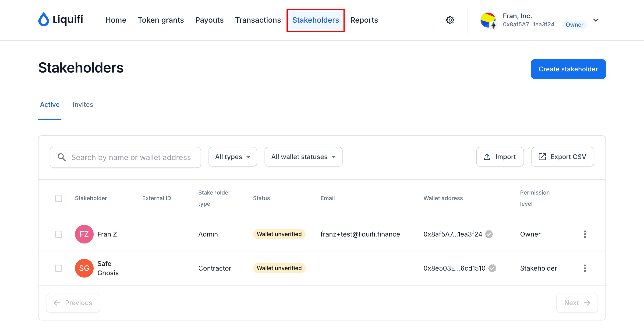Click the Export CSV button
This screenshot has width=644, height=334.
click(563, 157)
